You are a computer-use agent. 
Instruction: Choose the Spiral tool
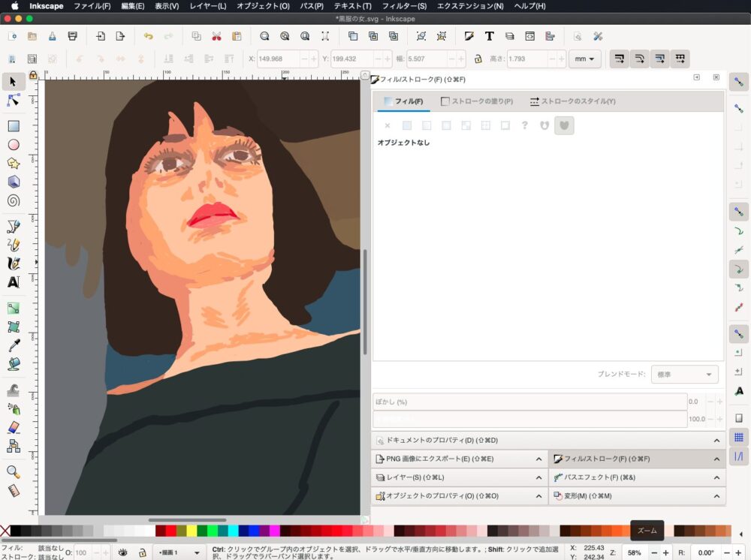pos(13,200)
